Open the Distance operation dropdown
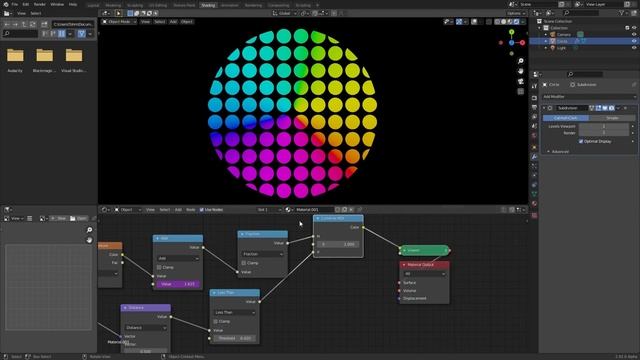The width and height of the screenshot is (640, 360). [146, 328]
